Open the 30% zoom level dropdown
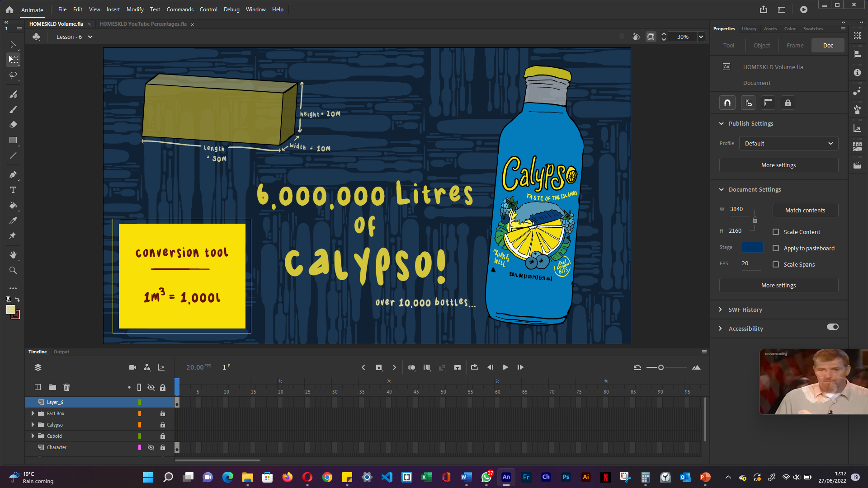 tap(701, 37)
